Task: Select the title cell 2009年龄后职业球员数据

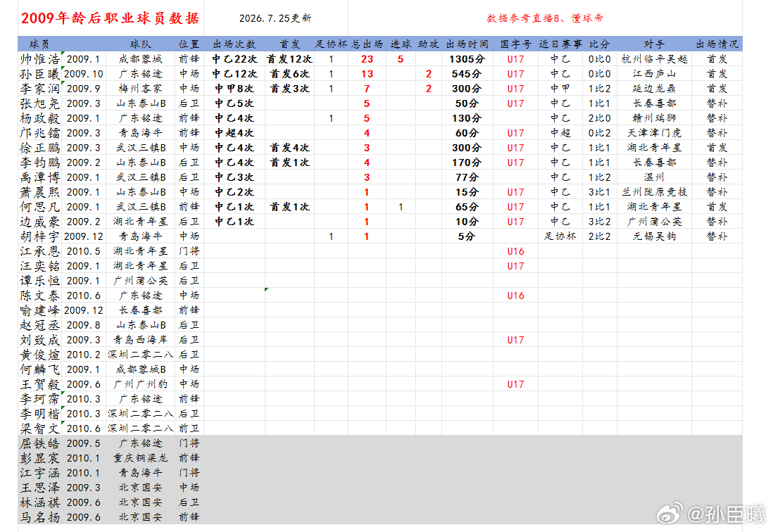Action: click(x=111, y=18)
